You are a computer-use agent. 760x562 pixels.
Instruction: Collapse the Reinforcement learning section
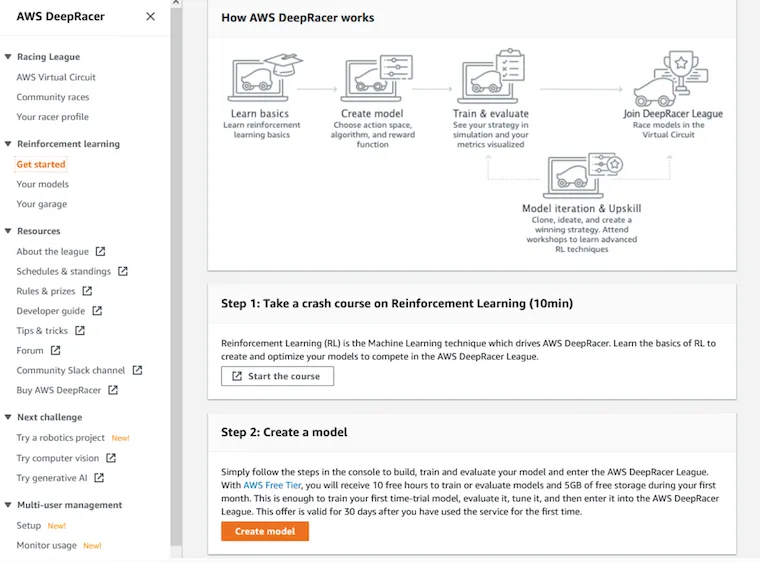tap(8, 144)
